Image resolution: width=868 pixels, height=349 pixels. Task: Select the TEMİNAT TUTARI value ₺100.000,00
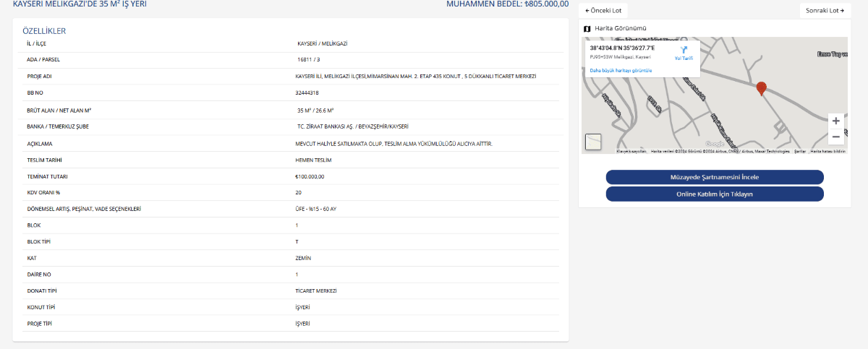(310, 176)
